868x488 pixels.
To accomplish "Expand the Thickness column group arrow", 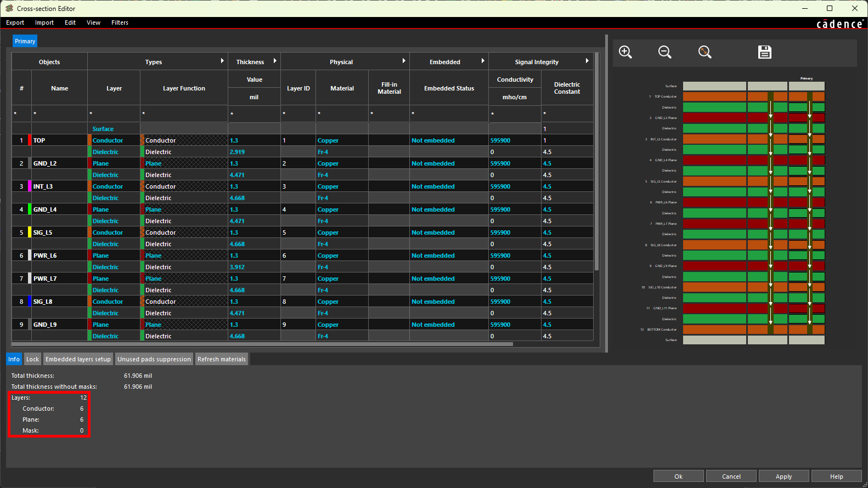I will (275, 61).
